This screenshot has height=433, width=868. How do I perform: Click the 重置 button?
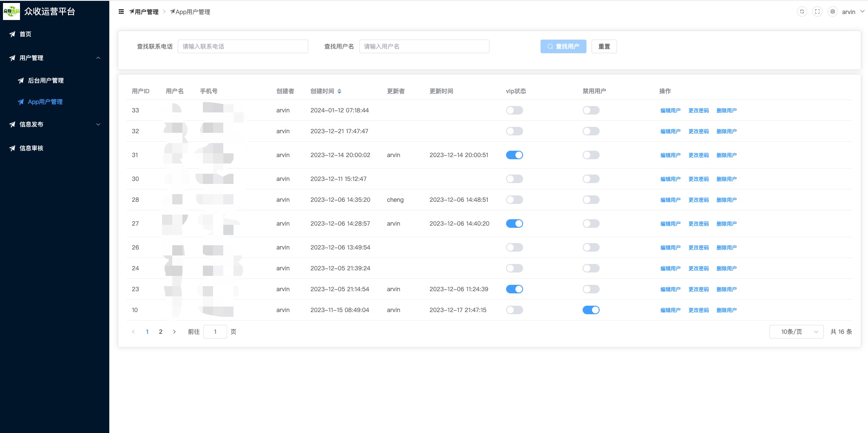point(604,46)
